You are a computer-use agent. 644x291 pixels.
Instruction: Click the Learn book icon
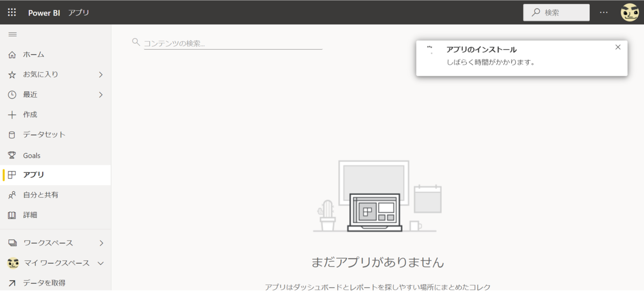[12, 215]
